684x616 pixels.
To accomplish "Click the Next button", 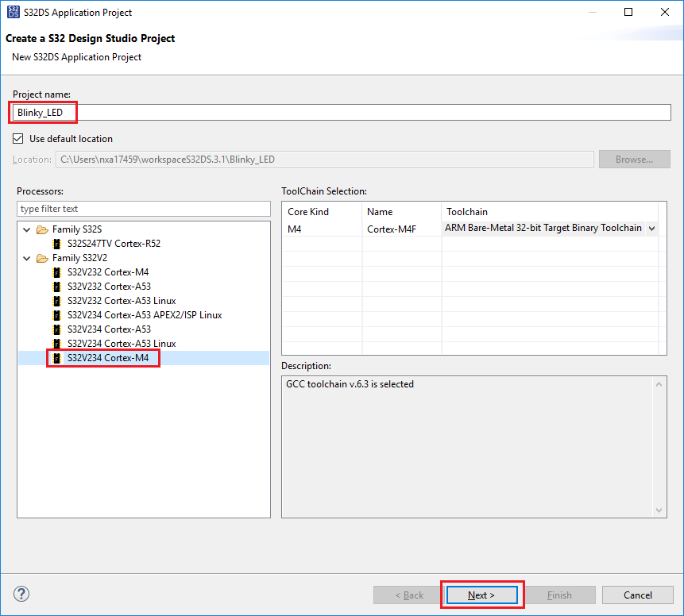I will [x=482, y=595].
